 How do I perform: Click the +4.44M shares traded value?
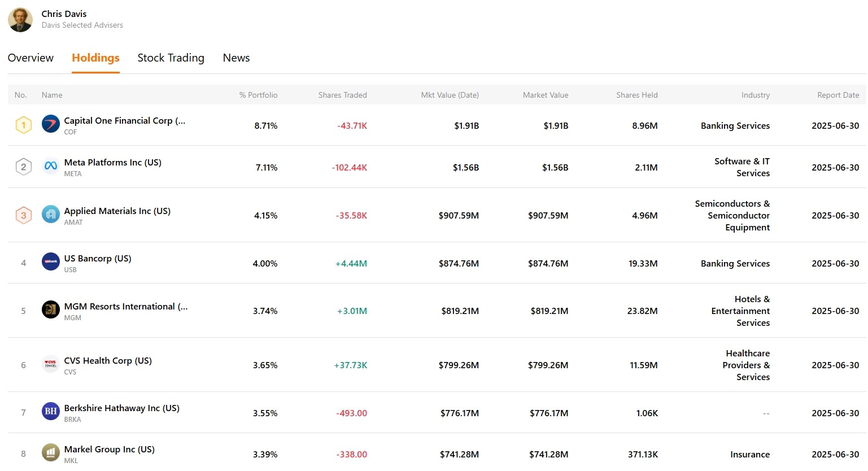[x=351, y=263]
